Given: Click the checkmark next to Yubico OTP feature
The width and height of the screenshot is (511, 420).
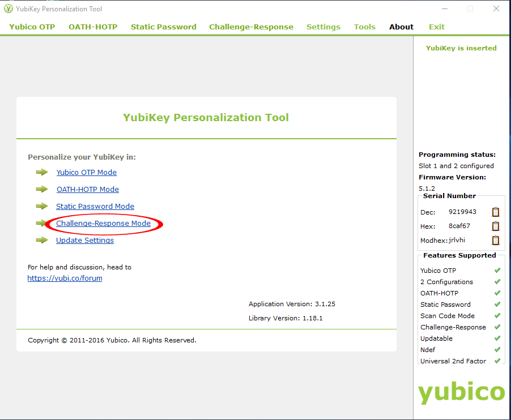Looking at the screenshot, I should (497, 270).
